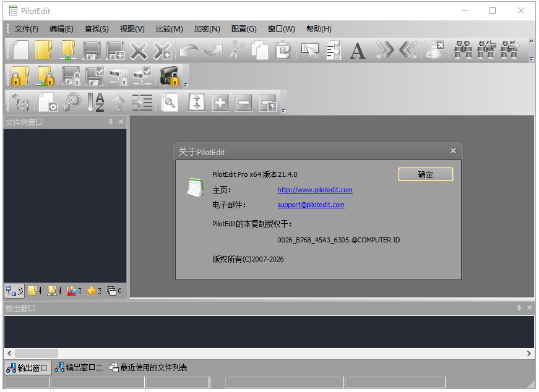Open the 比较(M) menu
This screenshot has height=392, width=539.
click(x=169, y=29)
